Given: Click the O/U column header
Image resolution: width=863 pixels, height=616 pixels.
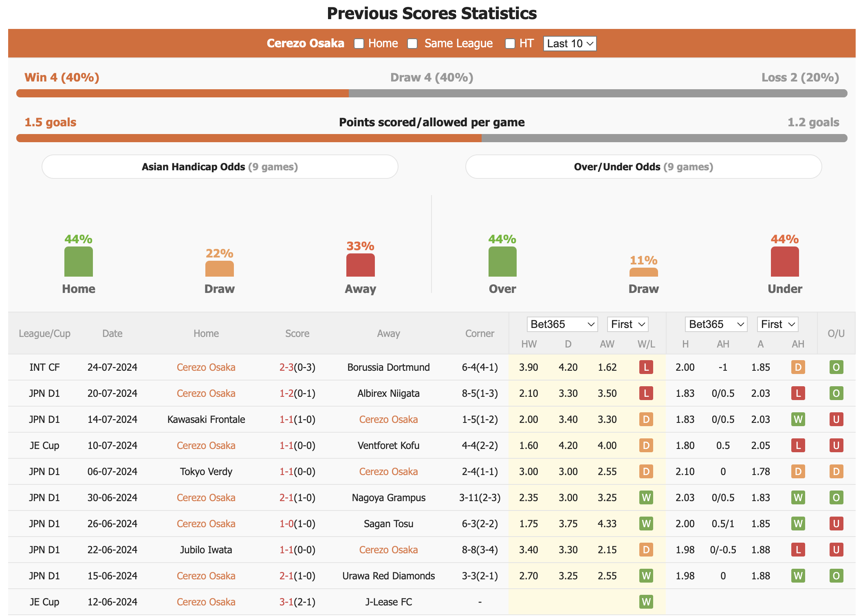Looking at the screenshot, I should [836, 333].
